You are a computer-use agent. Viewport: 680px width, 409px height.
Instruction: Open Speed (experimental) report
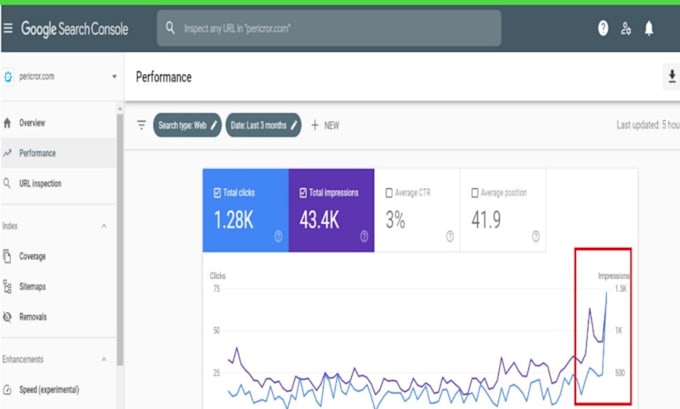pos(59,389)
